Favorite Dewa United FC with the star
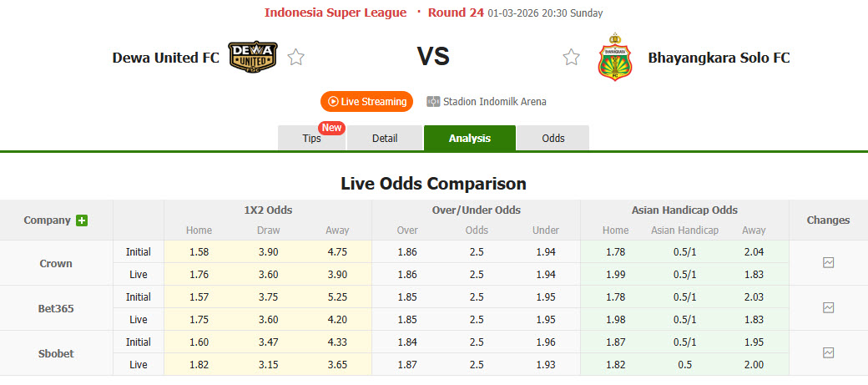 tap(295, 58)
